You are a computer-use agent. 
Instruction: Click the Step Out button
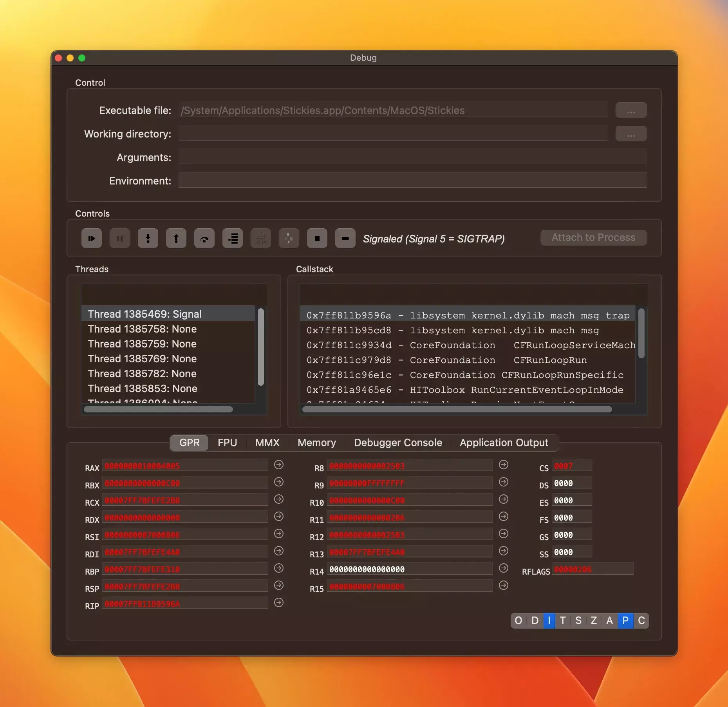[x=176, y=238]
